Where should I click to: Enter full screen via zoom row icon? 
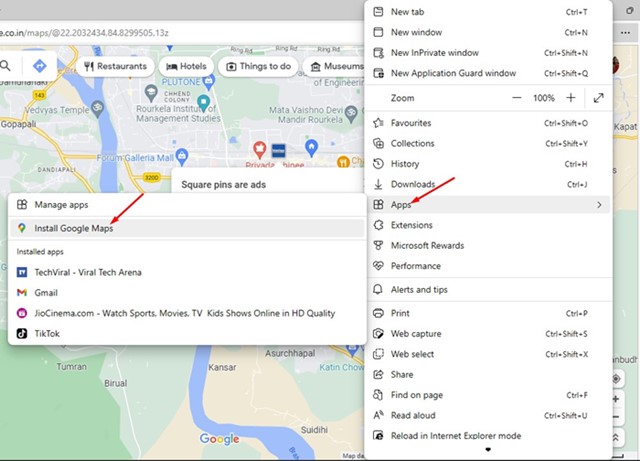[598, 98]
